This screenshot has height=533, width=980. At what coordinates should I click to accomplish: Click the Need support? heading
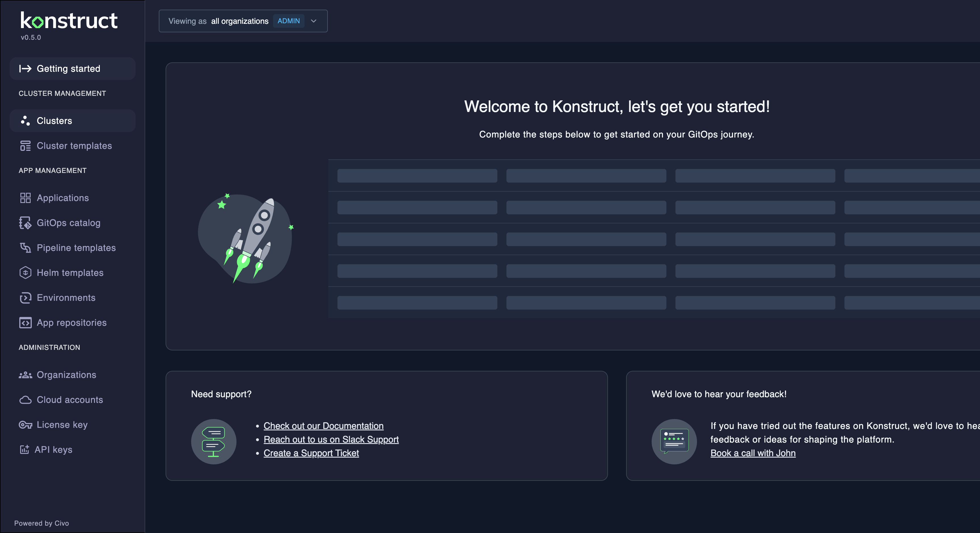pos(221,394)
